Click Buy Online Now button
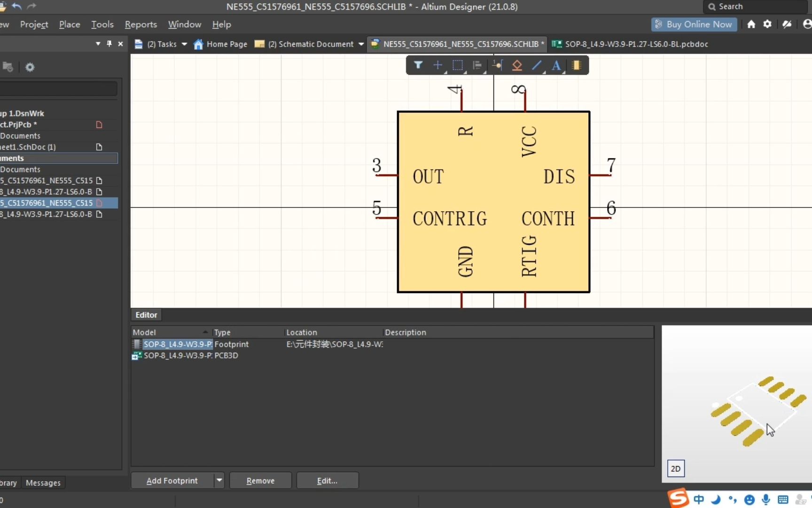The image size is (812, 508). click(694, 24)
